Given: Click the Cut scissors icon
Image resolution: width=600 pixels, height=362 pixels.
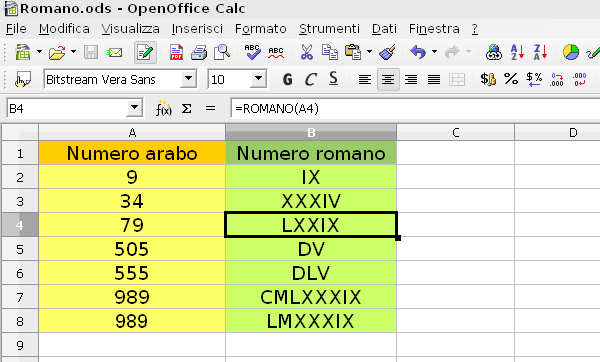Looking at the screenshot, I should tap(307, 52).
